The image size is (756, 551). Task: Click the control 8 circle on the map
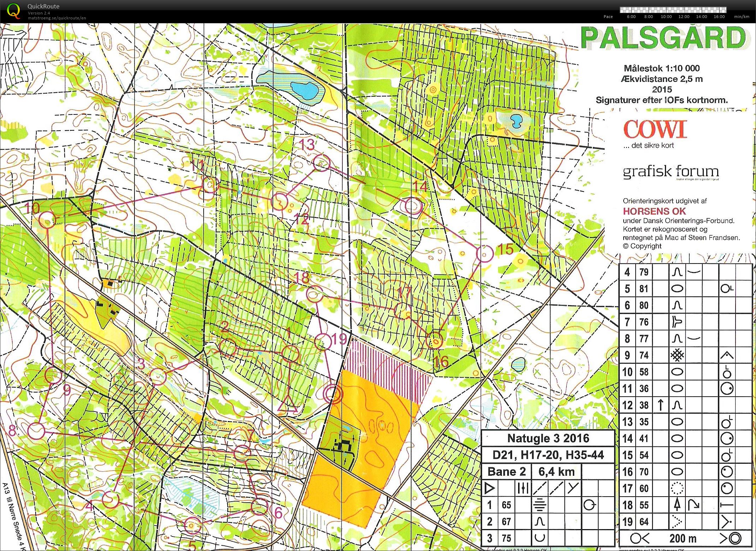(36, 431)
